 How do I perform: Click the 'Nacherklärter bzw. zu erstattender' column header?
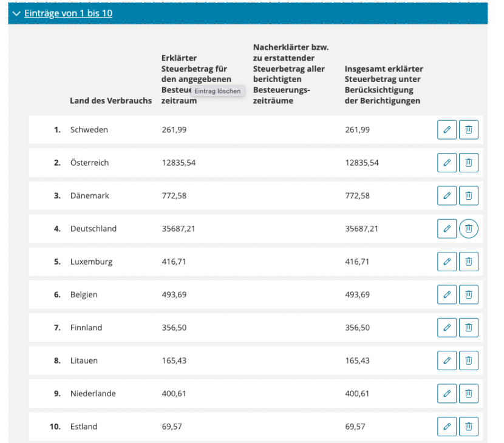(291, 74)
